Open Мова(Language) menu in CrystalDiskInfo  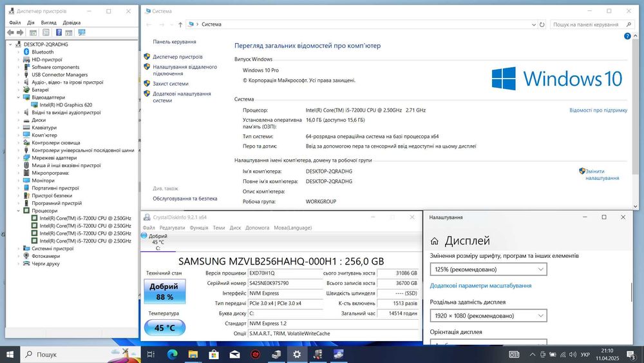pos(293,228)
